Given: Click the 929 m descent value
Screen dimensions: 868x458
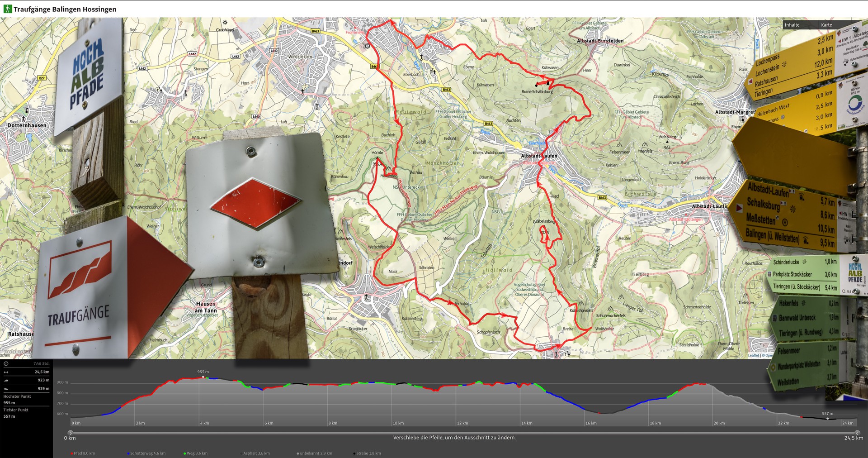Looking at the screenshot, I should [44, 388].
